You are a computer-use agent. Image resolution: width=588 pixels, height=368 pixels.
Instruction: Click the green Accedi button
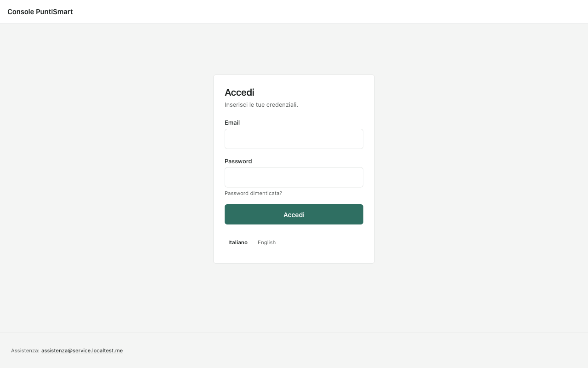point(294,214)
